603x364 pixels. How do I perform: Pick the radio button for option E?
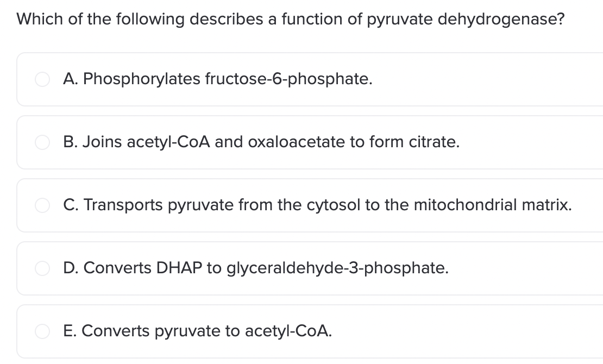42,331
